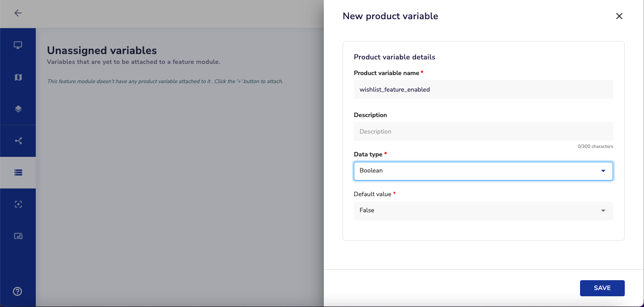Select the highlighted server list sidebar icon

tap(18, 172)
